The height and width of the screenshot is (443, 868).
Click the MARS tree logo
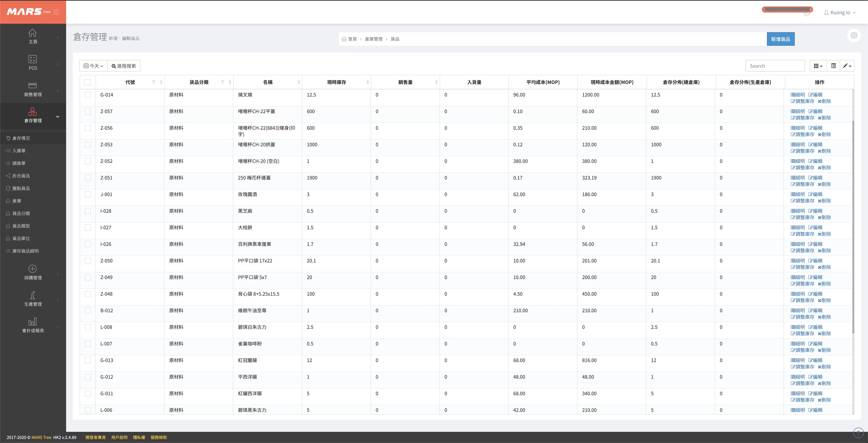click(29, 12)
